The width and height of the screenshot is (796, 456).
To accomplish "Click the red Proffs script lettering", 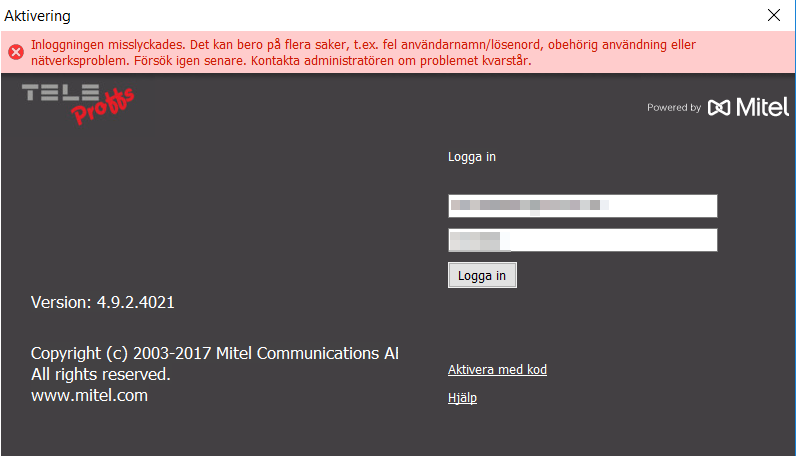I will coord(103,107).
